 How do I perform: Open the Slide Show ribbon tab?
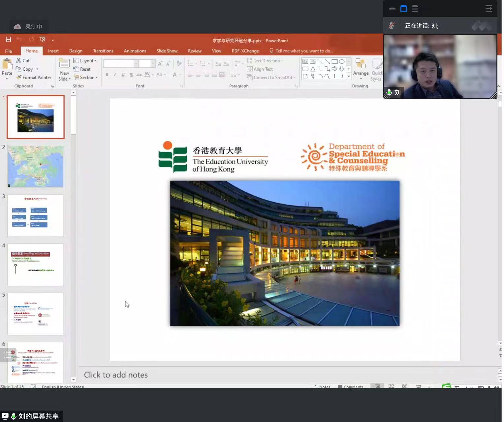click(167, 51)
